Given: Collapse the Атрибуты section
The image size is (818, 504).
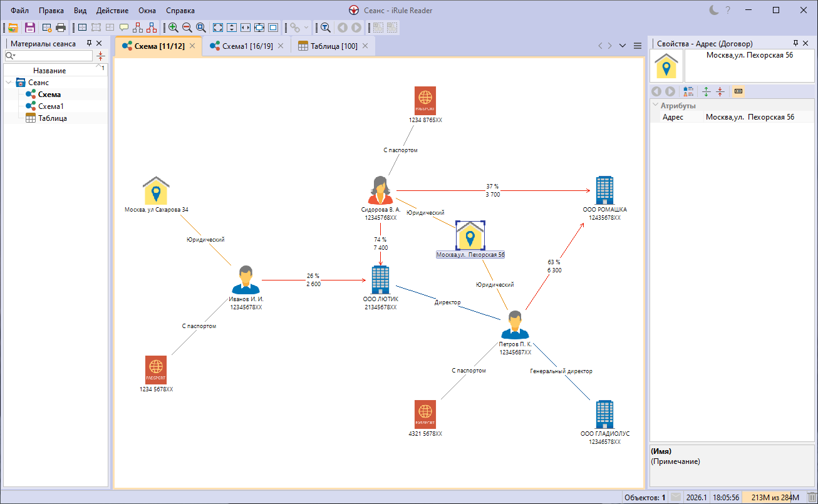Looking at the screenshot, I should 655,106.
